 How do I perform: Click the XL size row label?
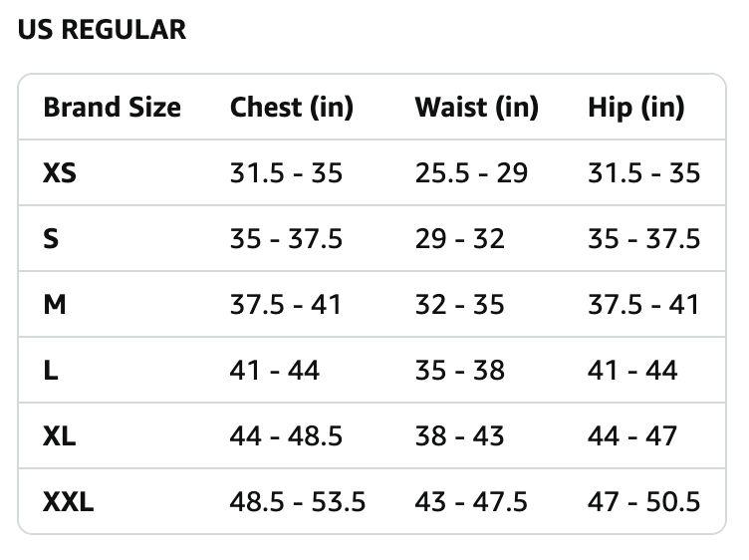coord(59,435)
